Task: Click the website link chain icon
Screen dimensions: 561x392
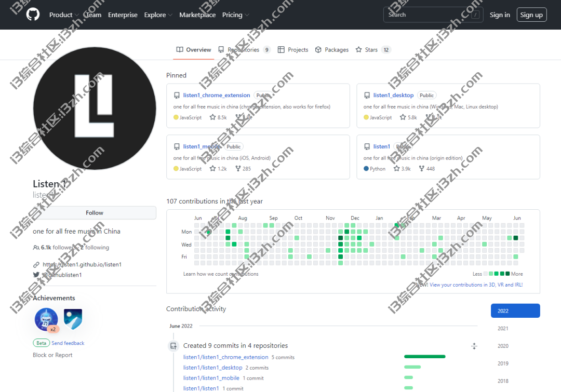Action: click(x=36, y=265)
